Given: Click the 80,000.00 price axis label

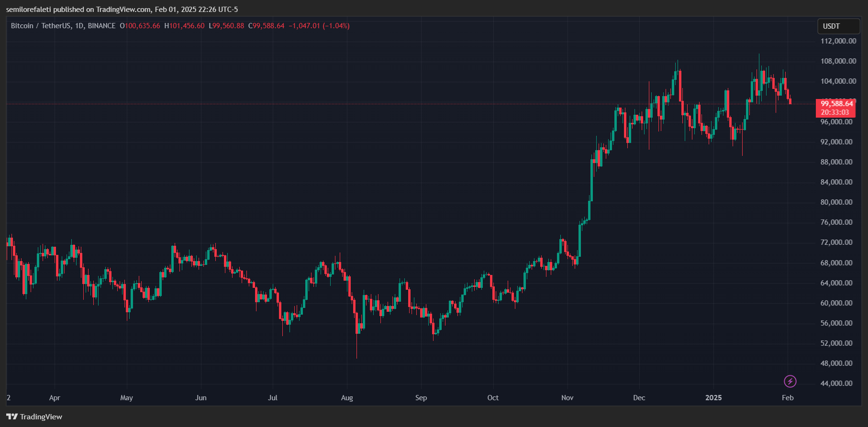Looking at the screenshot, I should click(836, 202).
